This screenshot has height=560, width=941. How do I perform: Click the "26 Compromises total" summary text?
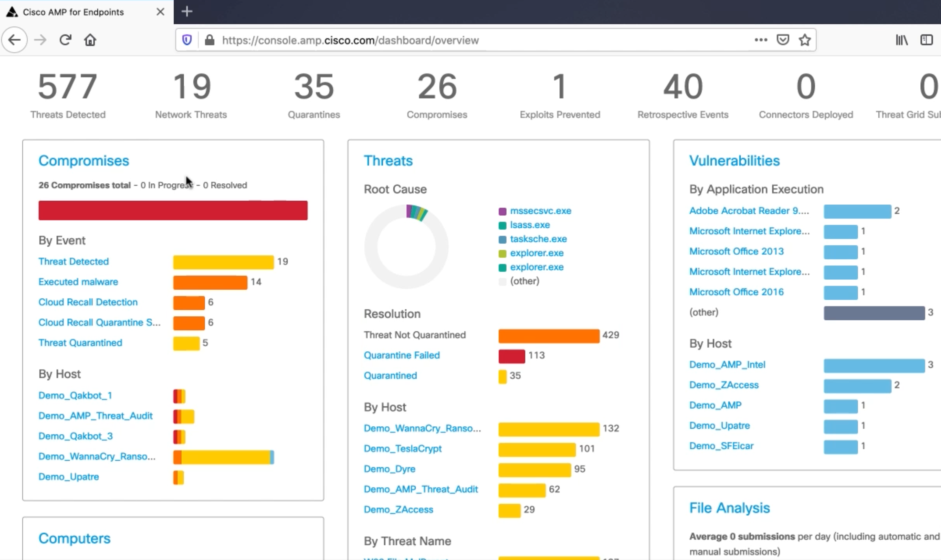(84, 185)
